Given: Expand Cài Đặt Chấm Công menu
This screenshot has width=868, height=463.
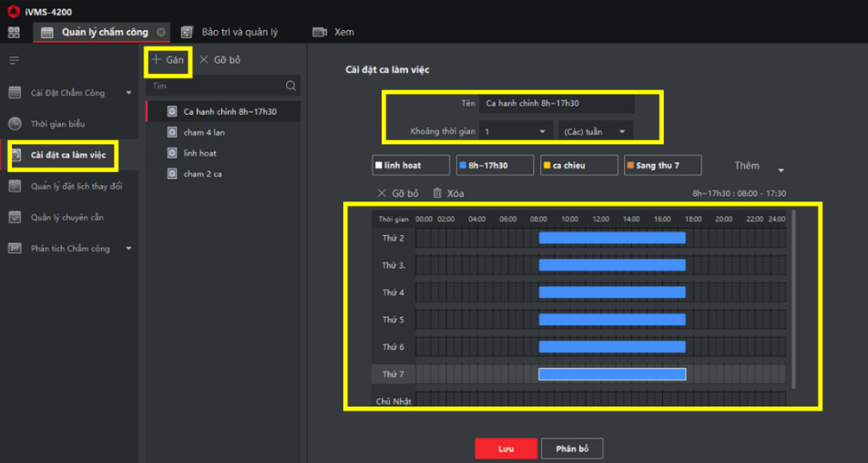Looking at the screenshot, I should tap(128, 93).
